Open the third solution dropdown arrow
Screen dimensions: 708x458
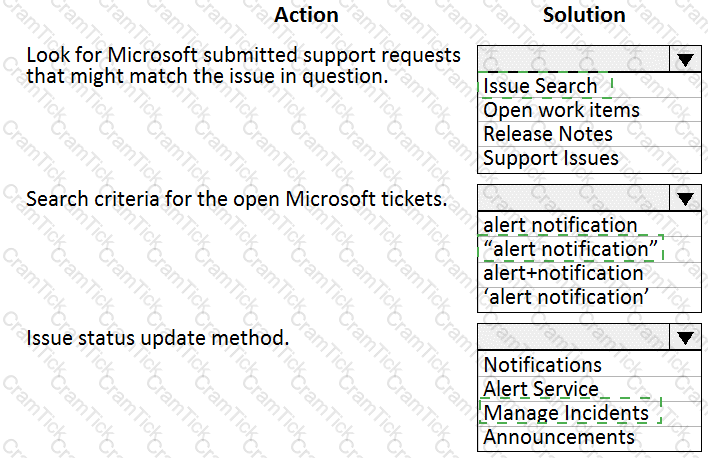pos(685,337)
